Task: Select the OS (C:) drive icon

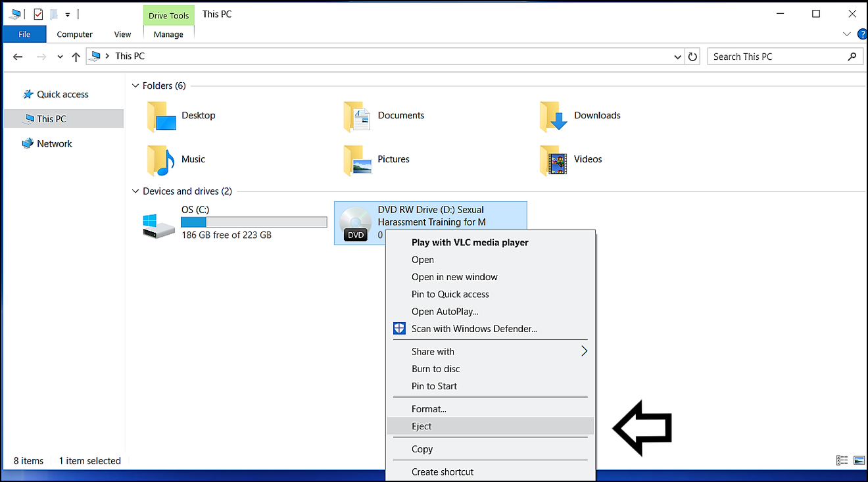Action: [x=159, y=224]
